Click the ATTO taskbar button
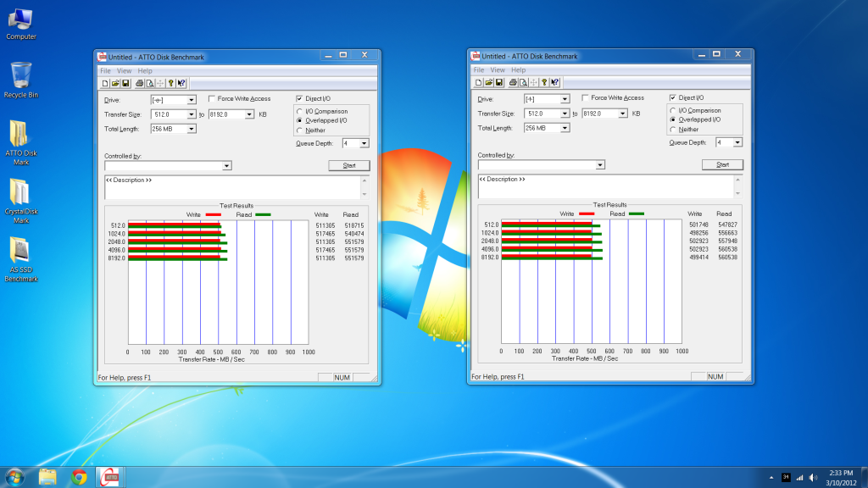This screenshot has height=488, width=868. coord(110,477)
